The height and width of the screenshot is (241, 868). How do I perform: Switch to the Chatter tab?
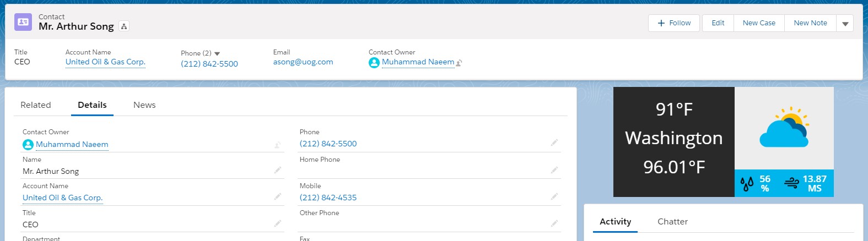672,222
